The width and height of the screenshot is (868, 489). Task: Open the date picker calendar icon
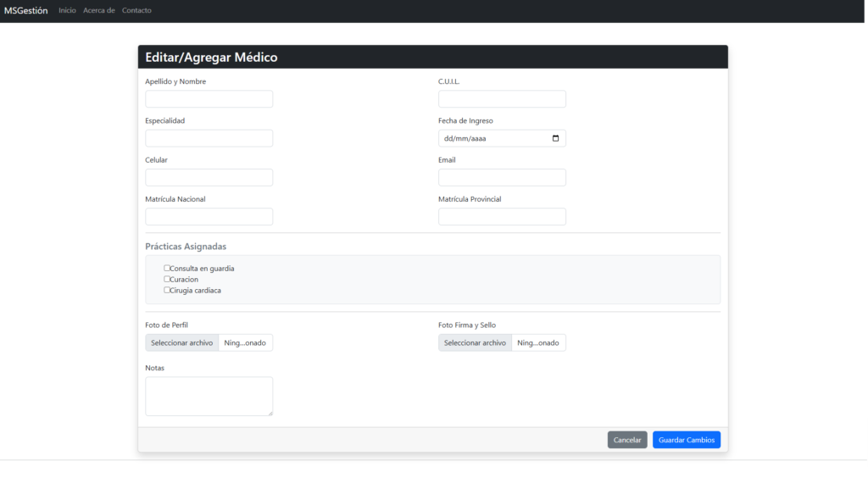555,138
